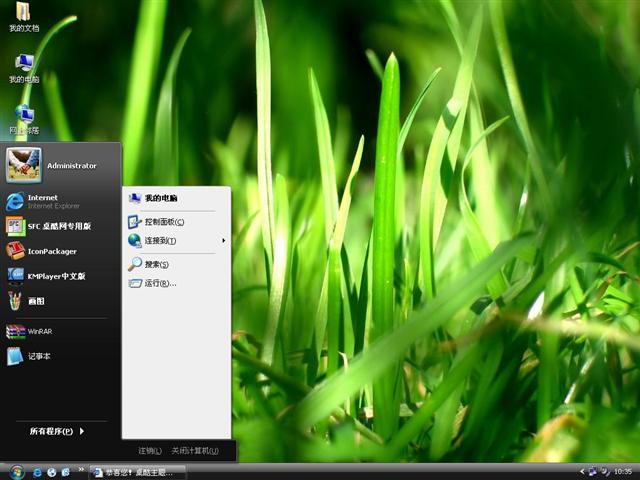640x480 pixels.
Task: Open 运行(R)... run dialog
Action: pos(176,283)
